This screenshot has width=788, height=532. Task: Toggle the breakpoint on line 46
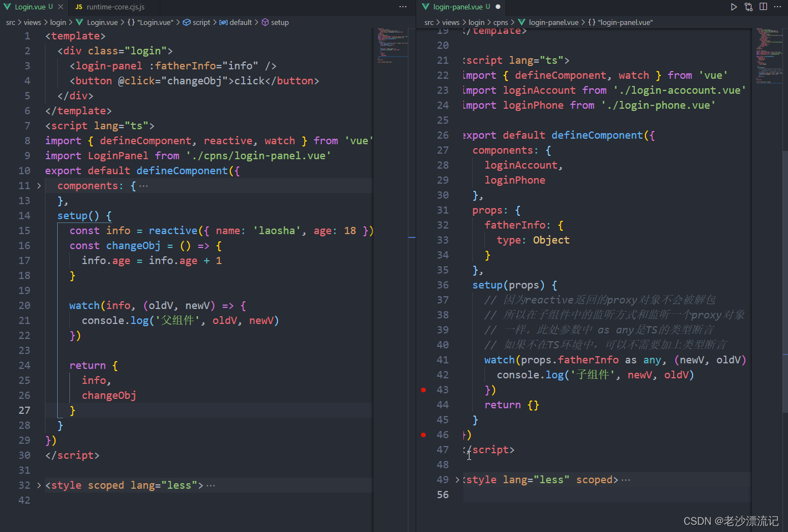(423, 435)
